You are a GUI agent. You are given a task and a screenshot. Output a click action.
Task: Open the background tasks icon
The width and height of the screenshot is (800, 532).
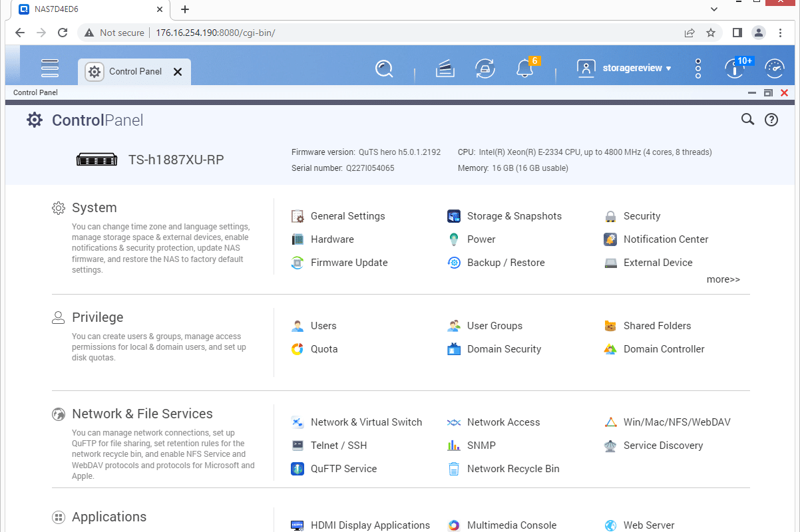[x=445, y=68]
